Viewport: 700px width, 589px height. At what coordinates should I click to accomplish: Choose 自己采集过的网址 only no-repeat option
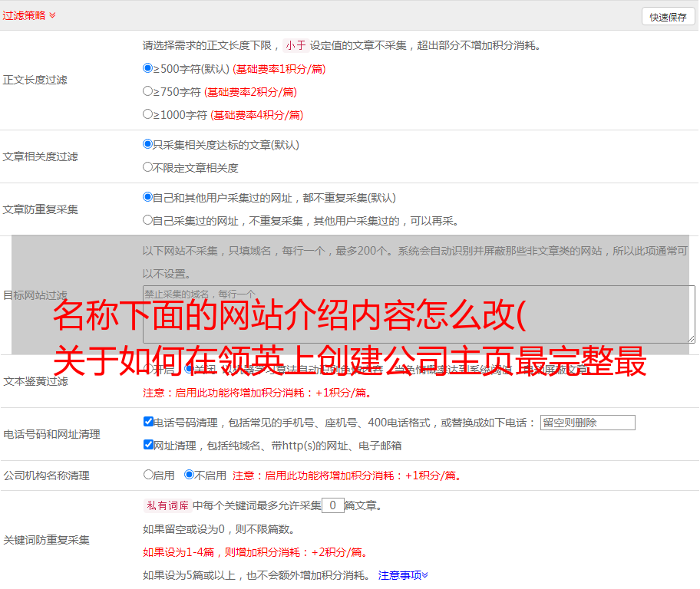point(148,220)
